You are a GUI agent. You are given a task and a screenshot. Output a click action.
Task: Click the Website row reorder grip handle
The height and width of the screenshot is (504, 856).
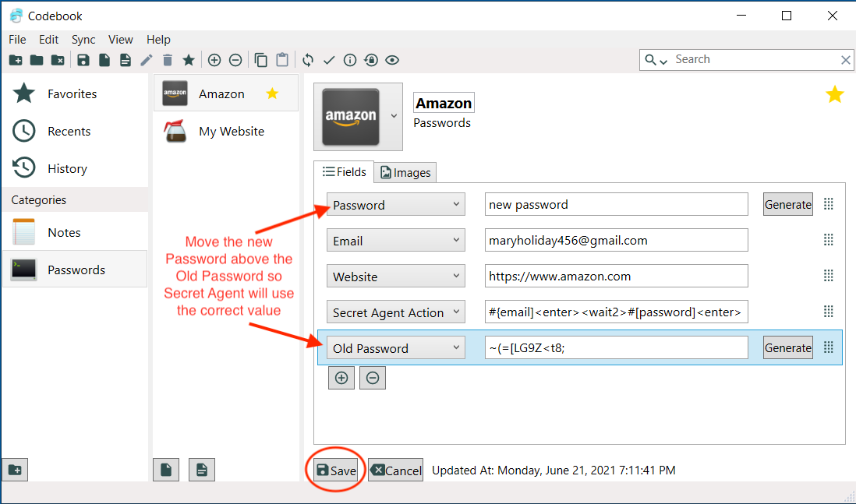(828, 276)
